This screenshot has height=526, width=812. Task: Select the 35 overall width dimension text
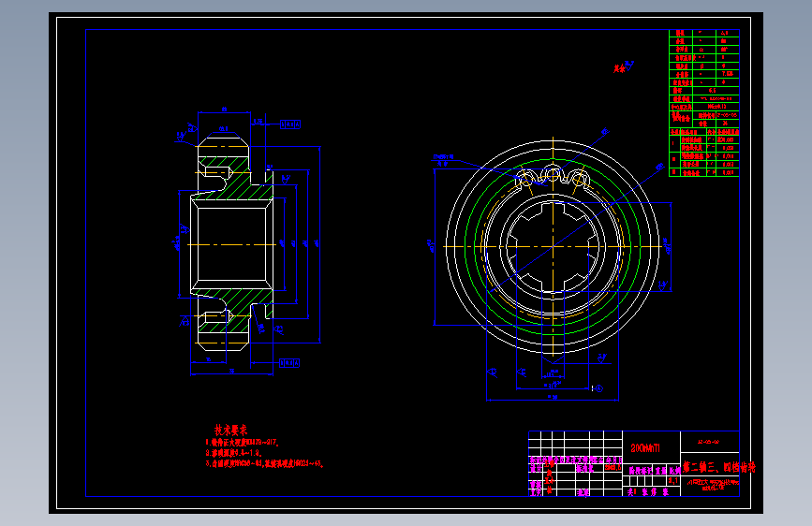(231, 371)
